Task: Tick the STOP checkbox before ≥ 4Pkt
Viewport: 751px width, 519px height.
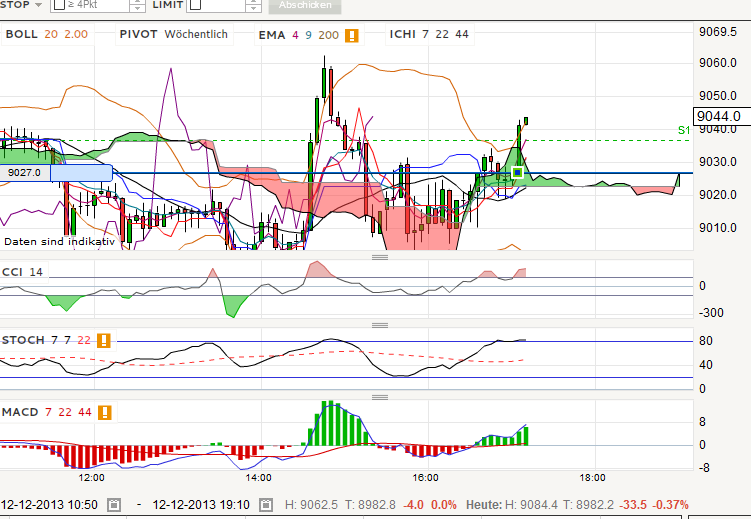Action: click(x=59, y=5)
